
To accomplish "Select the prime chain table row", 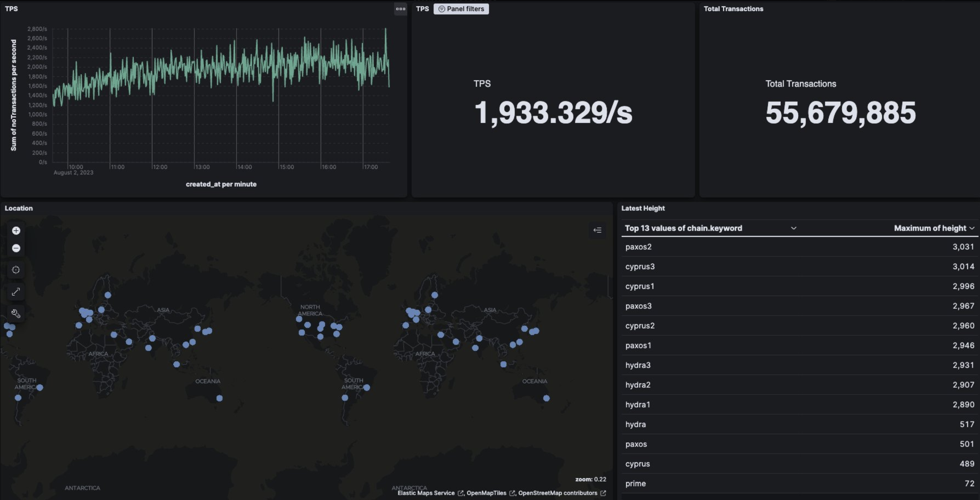I will click(x=636, y=484).
